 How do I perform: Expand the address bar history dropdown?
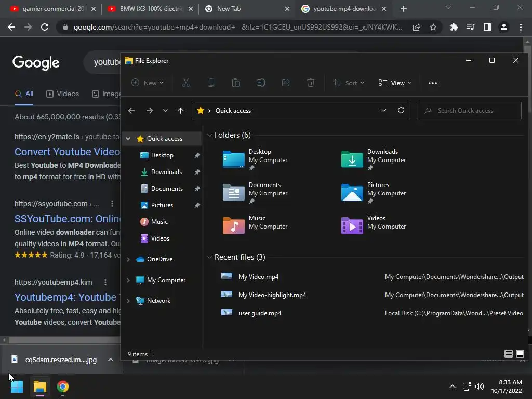pyautogui.click(x=384, y=110)
